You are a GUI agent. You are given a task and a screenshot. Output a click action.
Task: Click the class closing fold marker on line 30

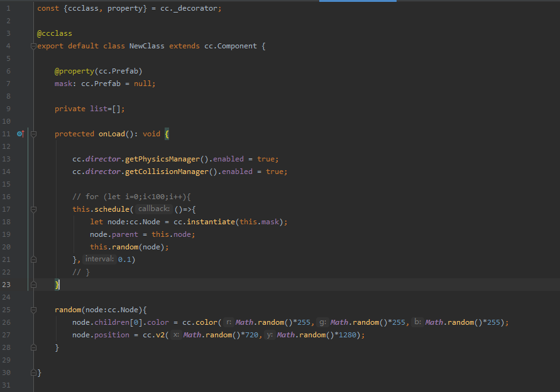(x=33, y=373)
